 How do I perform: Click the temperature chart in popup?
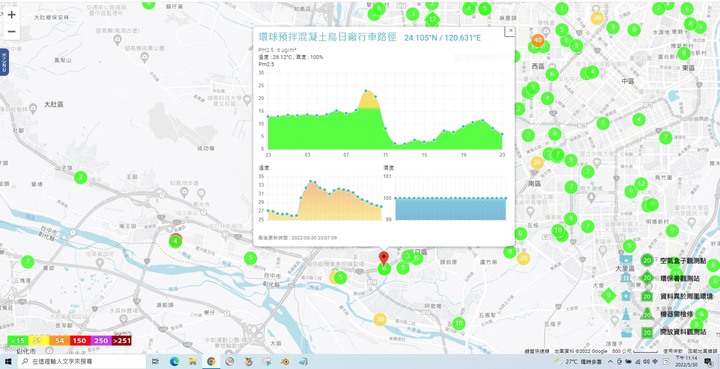[324, 198]
